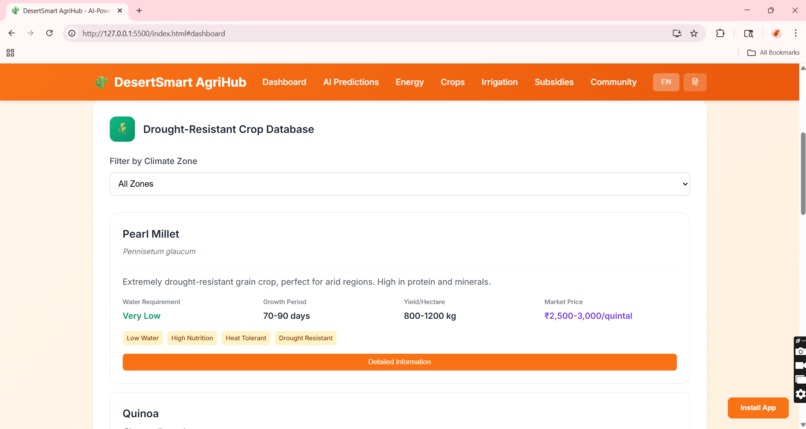The width and height of the screenshot is (806, 429).
Task: Click the browser forward arrow
Action: tap(30, 33)
